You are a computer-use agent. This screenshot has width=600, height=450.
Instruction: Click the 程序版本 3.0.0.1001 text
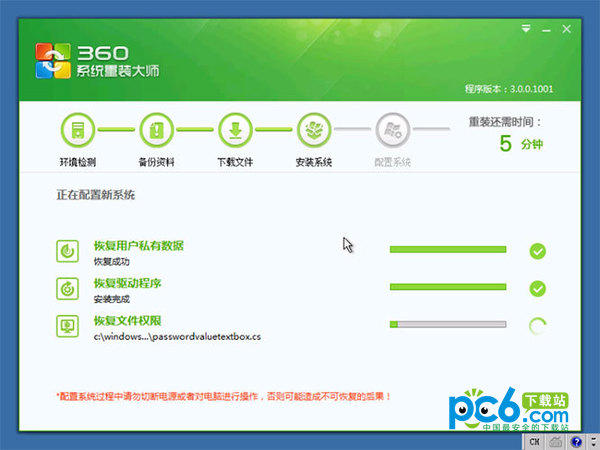pyautogui.click(x=509, y=89)
